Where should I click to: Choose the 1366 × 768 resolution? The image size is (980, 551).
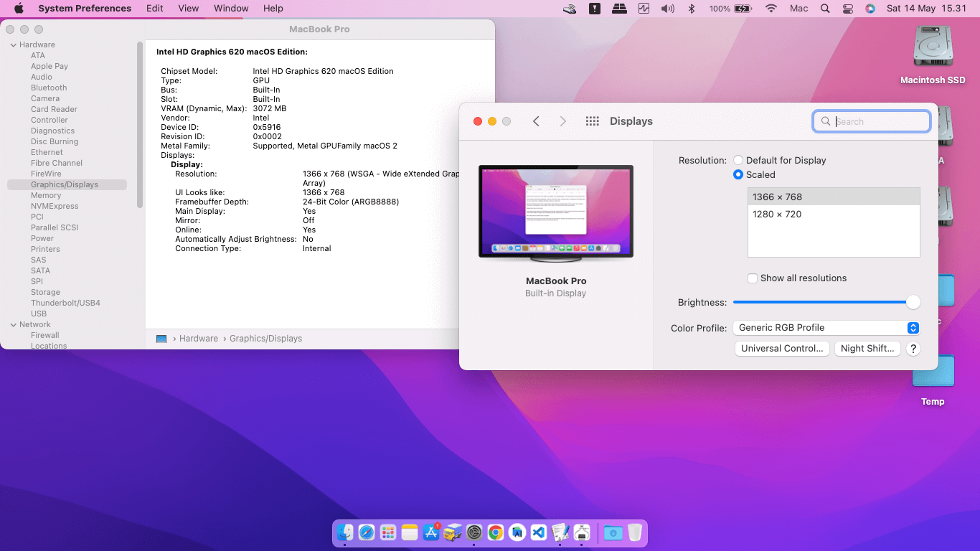[834, 197]
